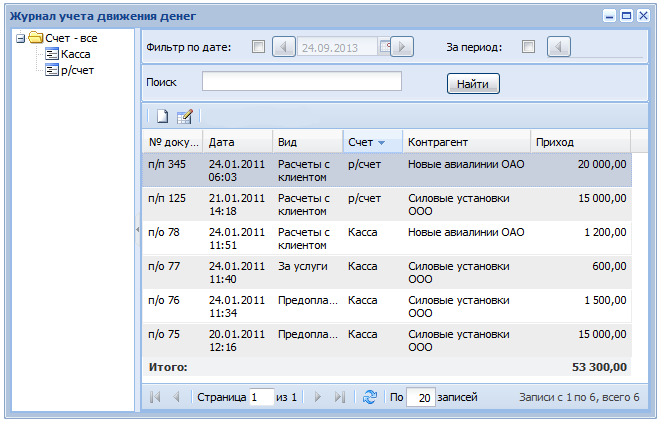Click р/счет cell in п/п 125 row
Screen dimensions: 660x423
point(364,199)
